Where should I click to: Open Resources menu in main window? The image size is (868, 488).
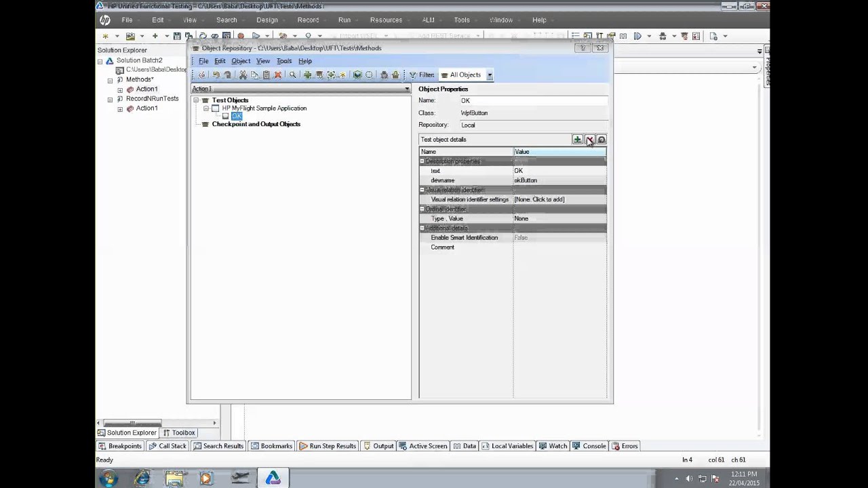click(386, 20)
